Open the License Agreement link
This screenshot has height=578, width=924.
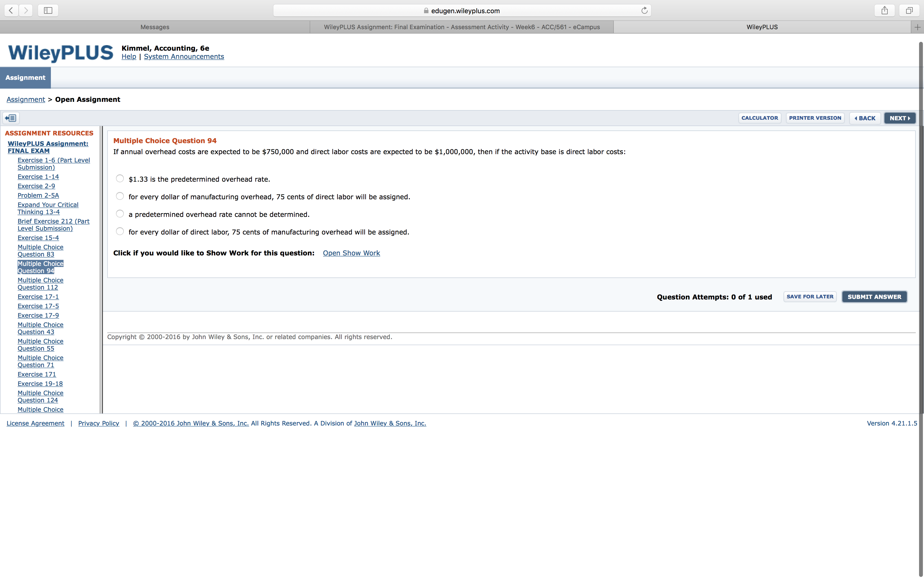[35, 423]
